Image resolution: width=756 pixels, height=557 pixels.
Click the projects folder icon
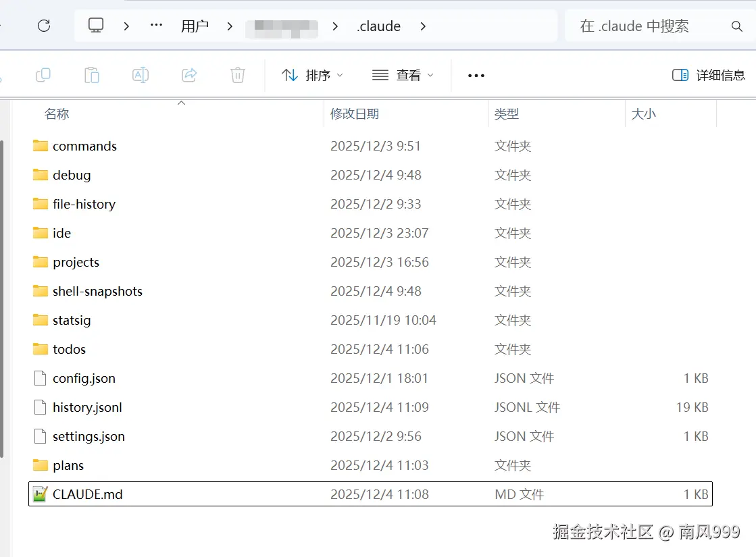pyautogui.click(x=41, y=262)
